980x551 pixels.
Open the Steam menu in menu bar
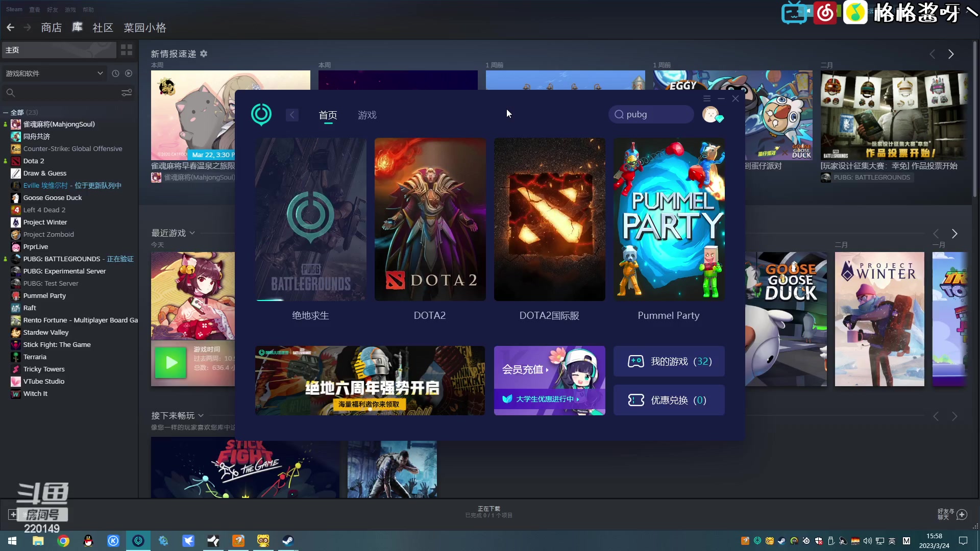pos(14,10)
